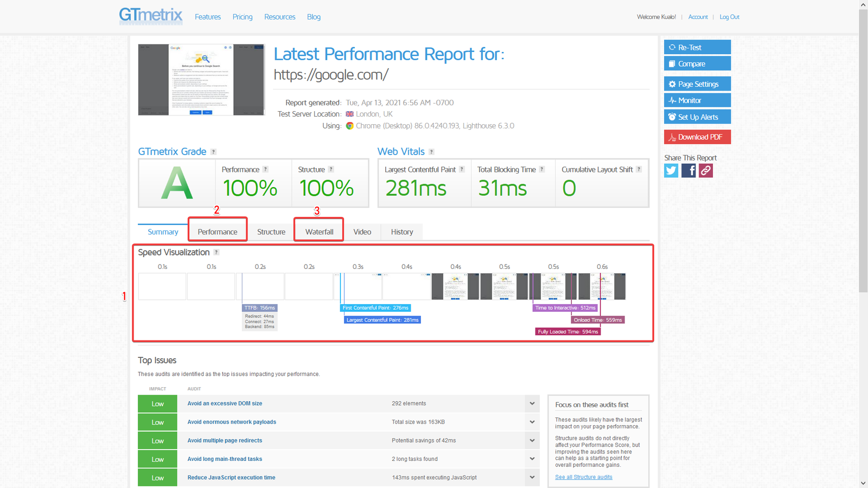Viewport: 868px width, 488px height.
Task: Expand Avoid long main-thread tasks audit
Action: tap(532, 459)
